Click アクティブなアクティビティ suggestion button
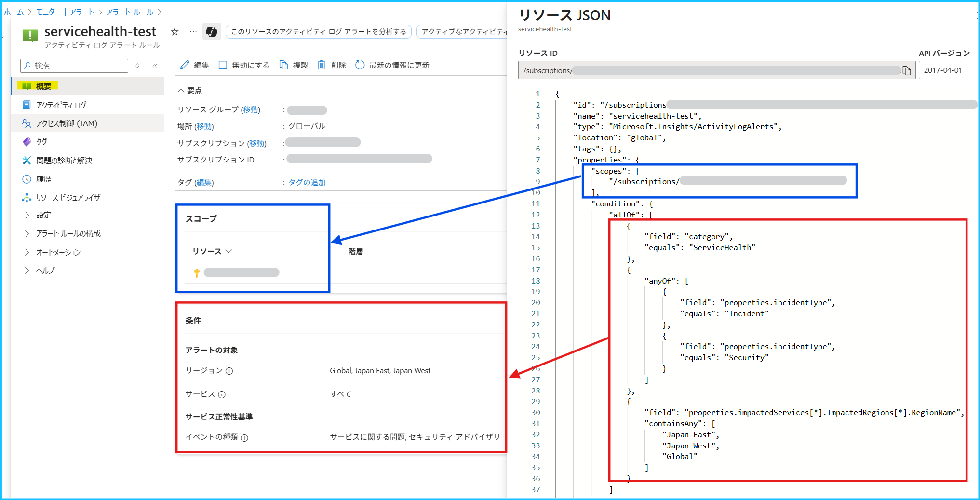Screen dimensions: 980x500 [462, 32]
